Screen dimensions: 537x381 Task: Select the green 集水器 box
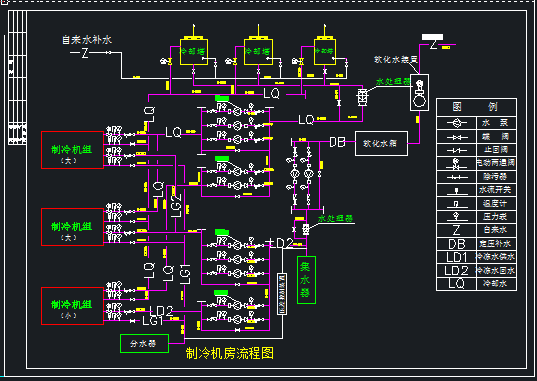tap(306, 280)
